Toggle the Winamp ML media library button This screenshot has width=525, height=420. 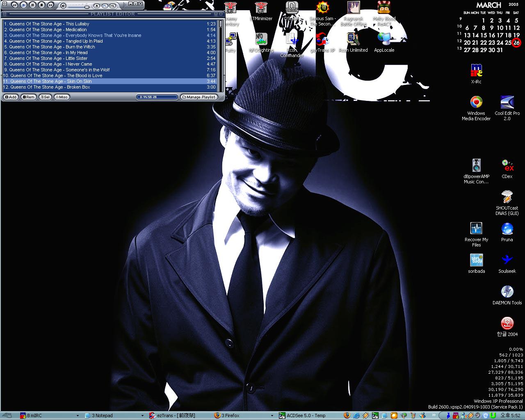(x=112, y=6)
